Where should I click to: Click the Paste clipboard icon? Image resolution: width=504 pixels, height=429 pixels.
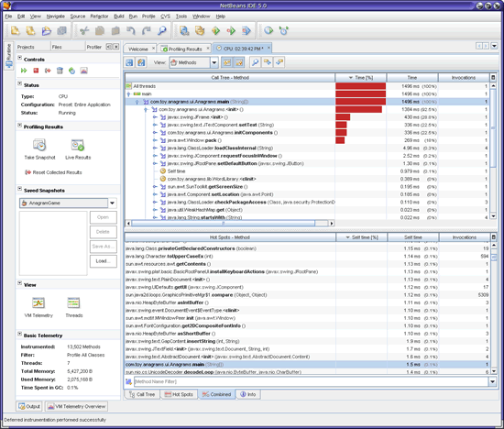pyautogui.click(x=115, y=30)
